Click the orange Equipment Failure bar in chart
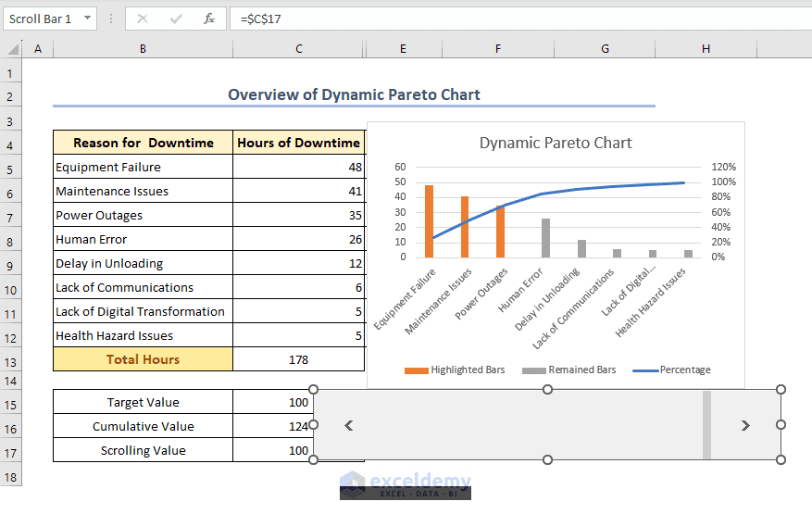The height and width of the screenshot is (514, 812). tap(429, 221)
